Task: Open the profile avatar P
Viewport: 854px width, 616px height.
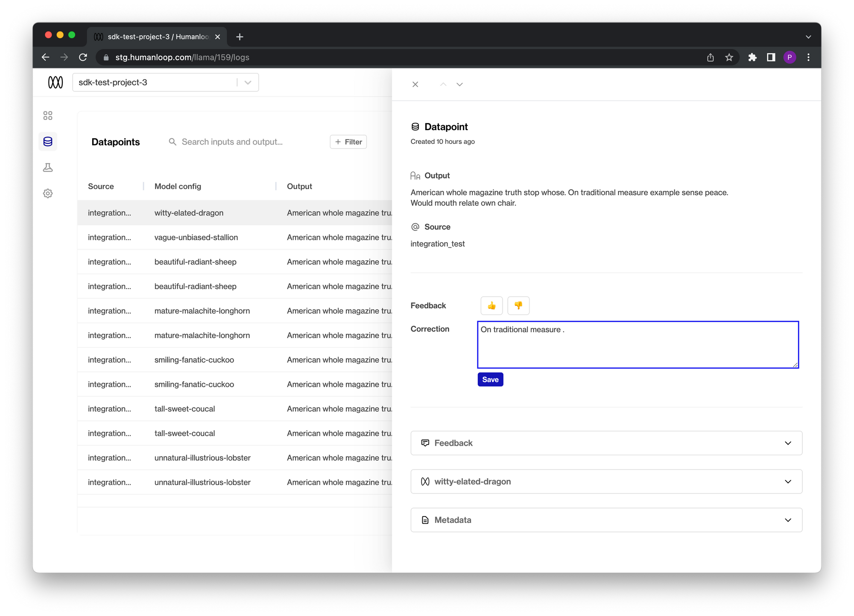Action: pyautogui.click(x=790, y=57)
